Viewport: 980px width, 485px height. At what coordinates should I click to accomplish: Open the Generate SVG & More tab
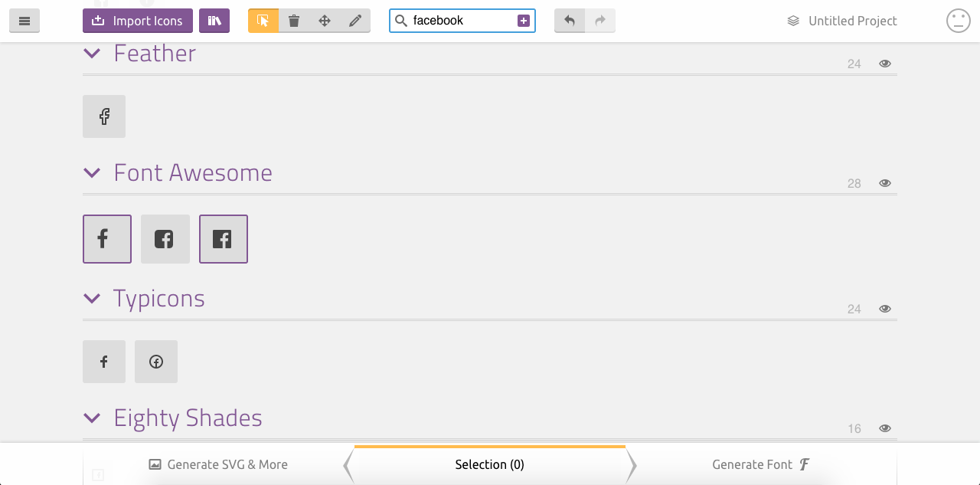click(x=217, y=464)
